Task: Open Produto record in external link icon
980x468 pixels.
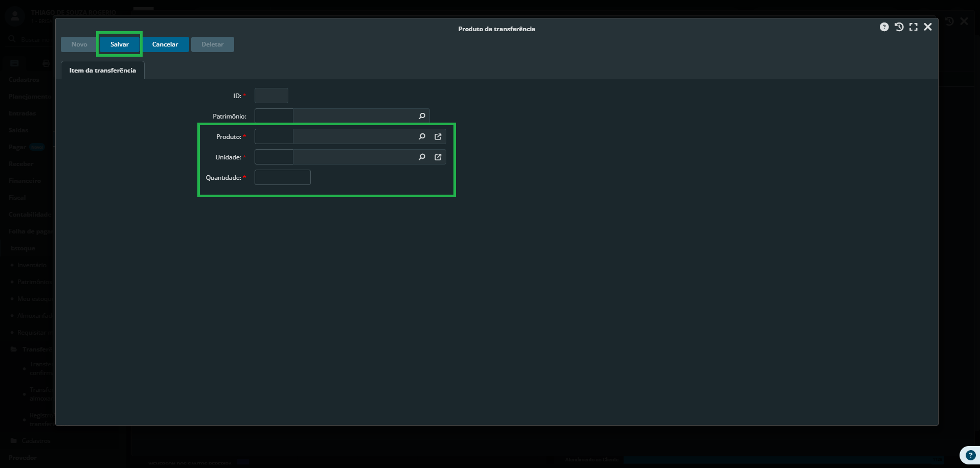Action: tap(438, 136)
